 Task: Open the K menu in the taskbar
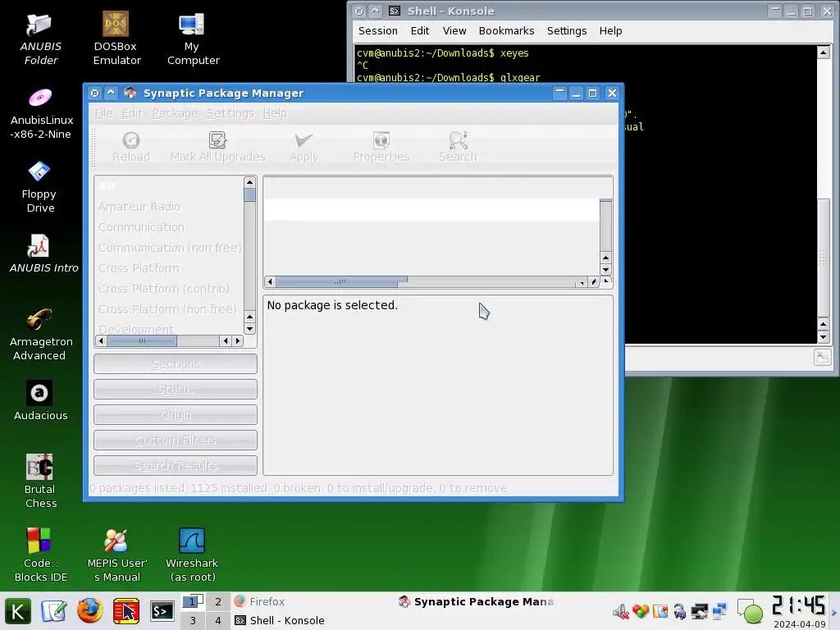18,611
